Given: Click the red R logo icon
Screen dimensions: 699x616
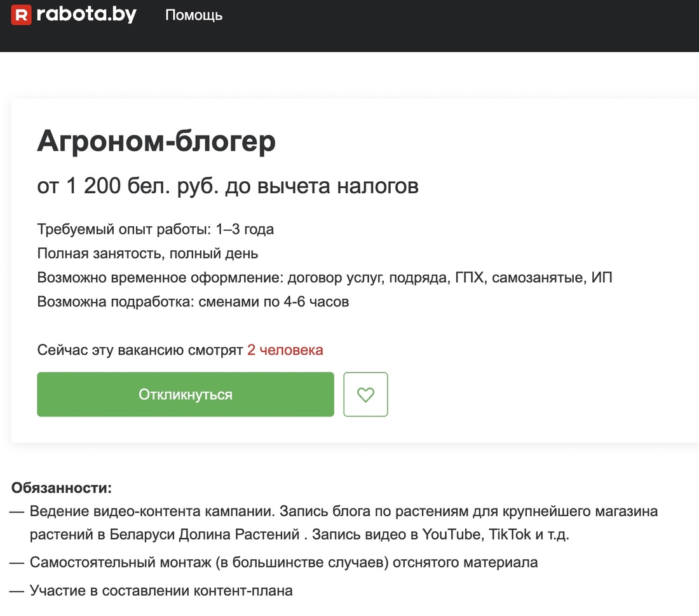Looking at the screenshot, I should coord(21,15).
